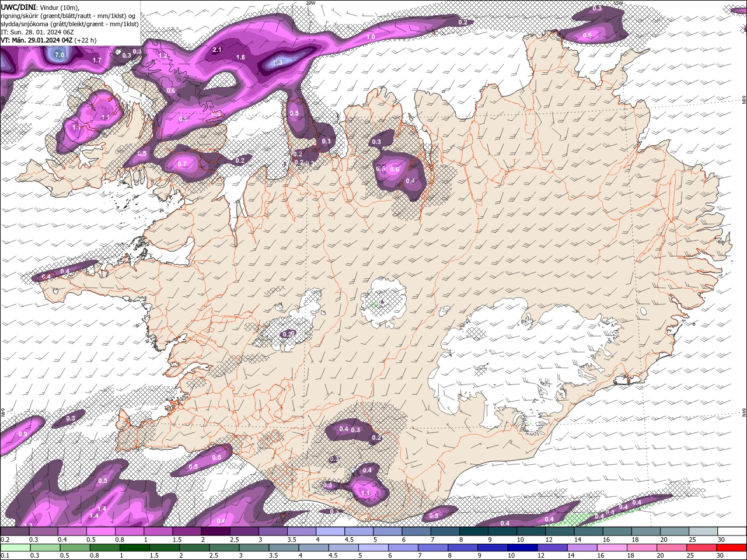Image resolution: width=747 pixels, height=560 pixels.
Task: Click the violet swatch starting at 3, upper scale
Action: tap(273, 531)
